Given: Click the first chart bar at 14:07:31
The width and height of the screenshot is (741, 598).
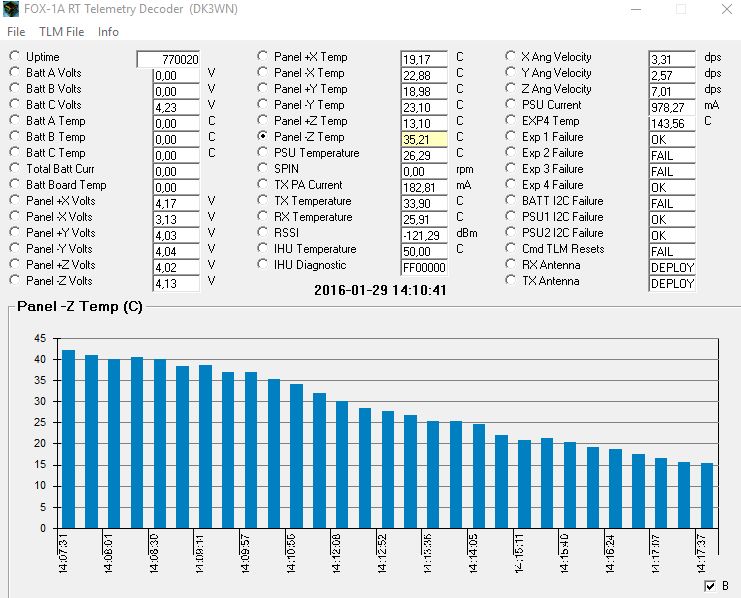Looking at the screenshot, I should coord(69,439).
